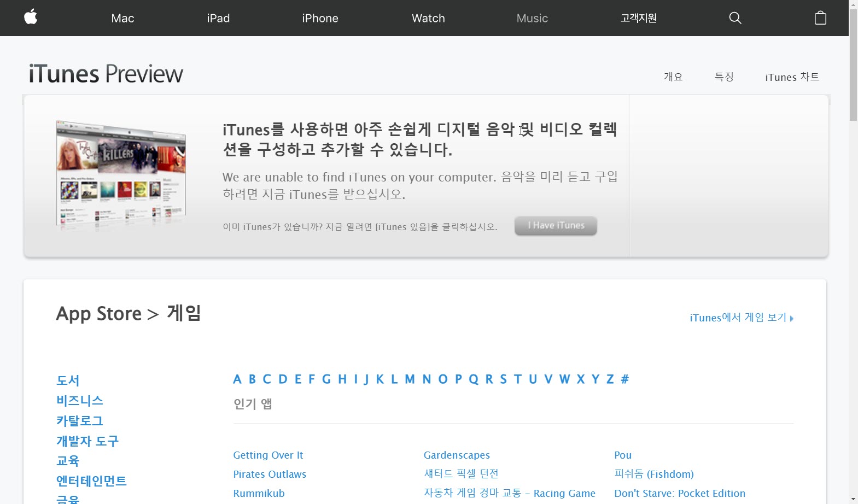Open Pirates Outlaws app link

270,474
